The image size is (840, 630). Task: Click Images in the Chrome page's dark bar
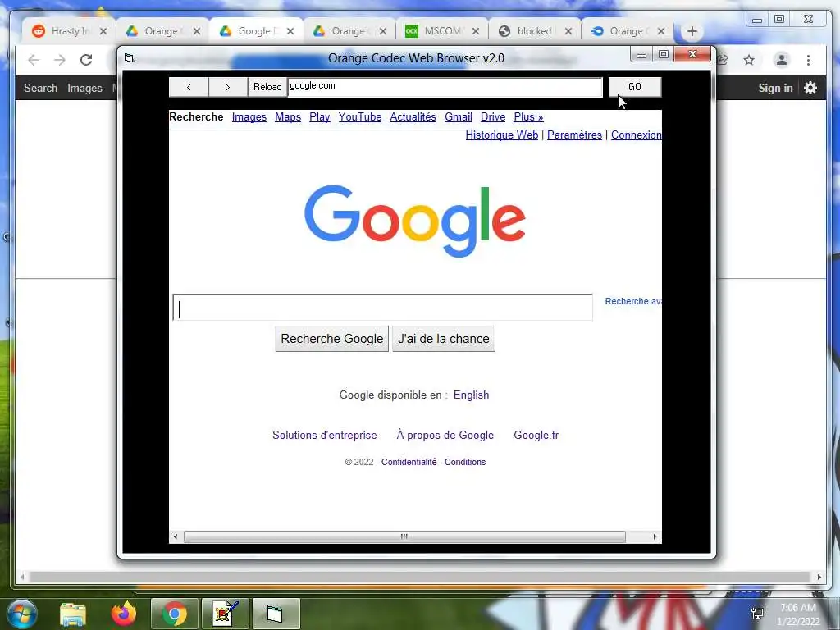(x=84, y=88)
